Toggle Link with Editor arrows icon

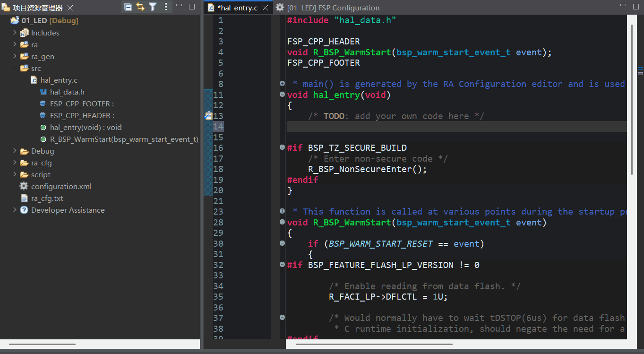pyautogui.click(x=140, y=7)
